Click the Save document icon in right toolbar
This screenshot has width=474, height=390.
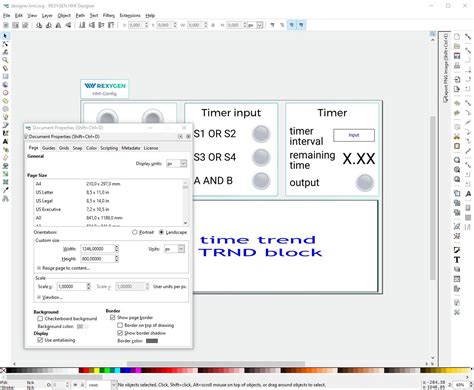457,56
